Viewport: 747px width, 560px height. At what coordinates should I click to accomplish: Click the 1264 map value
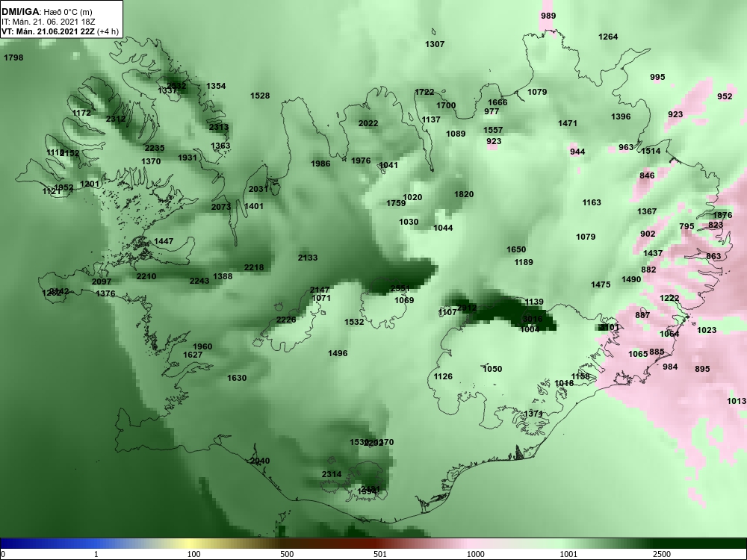[x=608, y=37]
